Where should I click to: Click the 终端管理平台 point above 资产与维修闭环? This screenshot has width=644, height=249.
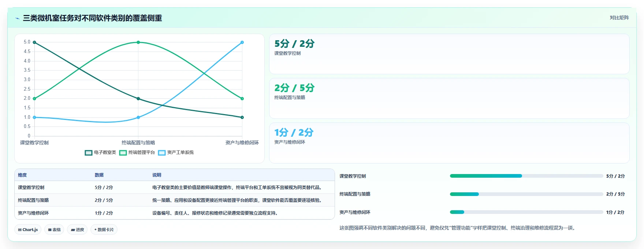click(x=242, y=99)
